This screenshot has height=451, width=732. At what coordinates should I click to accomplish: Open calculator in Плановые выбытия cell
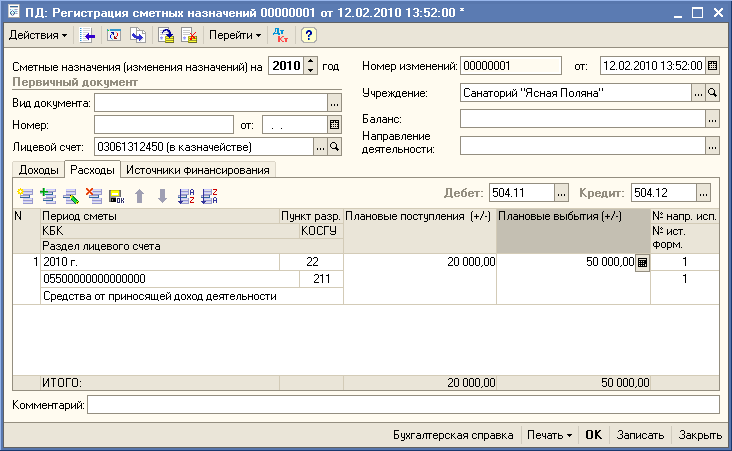pyautogui.click(x=642, y=262)
